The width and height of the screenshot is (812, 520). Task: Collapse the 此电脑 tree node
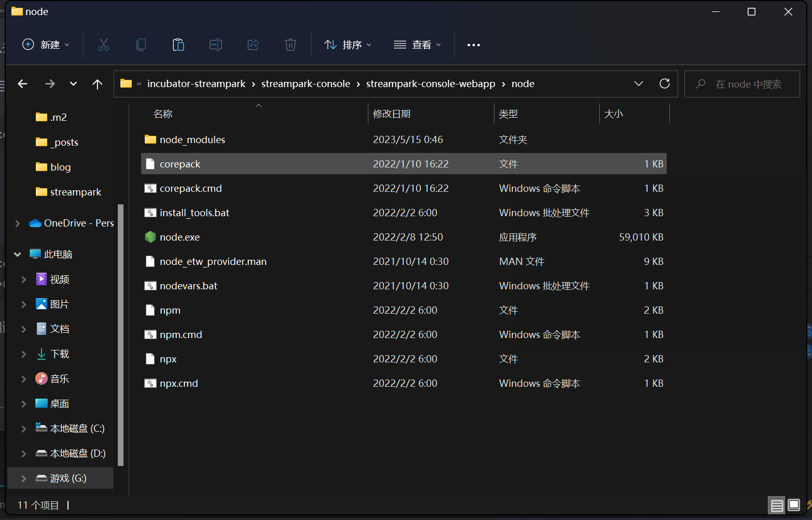pyautogui.click(x=18, y=255)
